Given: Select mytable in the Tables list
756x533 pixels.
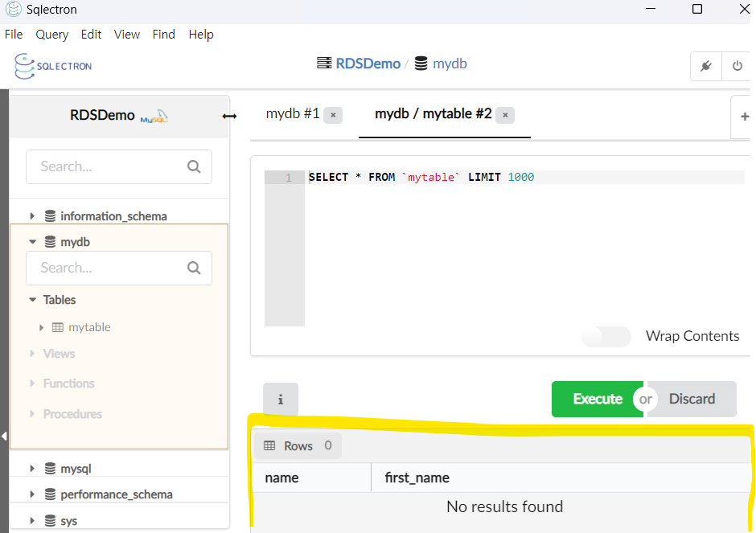Looking at the screenshot, I should point(90,328).
